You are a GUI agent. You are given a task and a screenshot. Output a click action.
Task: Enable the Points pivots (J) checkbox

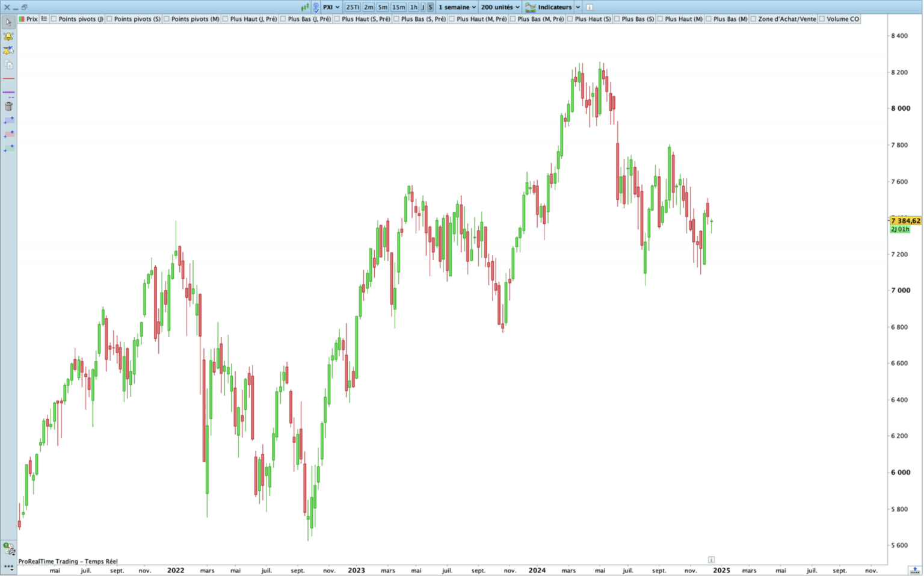(54, 19)
